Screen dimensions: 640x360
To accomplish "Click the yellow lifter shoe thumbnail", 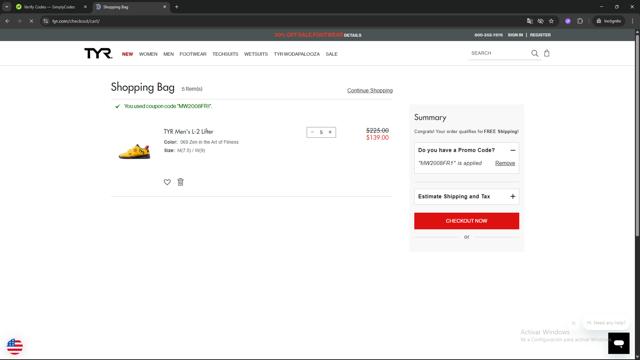I will [x=134, y=151].
